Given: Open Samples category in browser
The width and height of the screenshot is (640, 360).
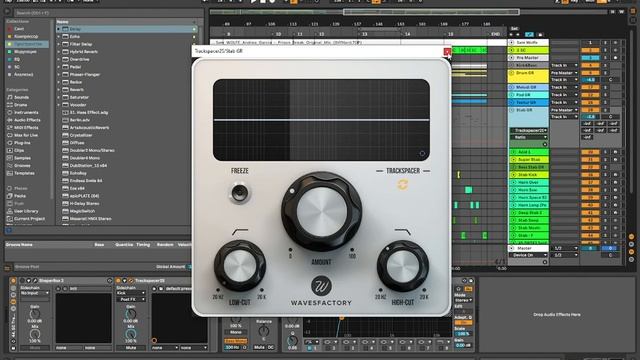Looking at the screenshot, I should point(22,158).
